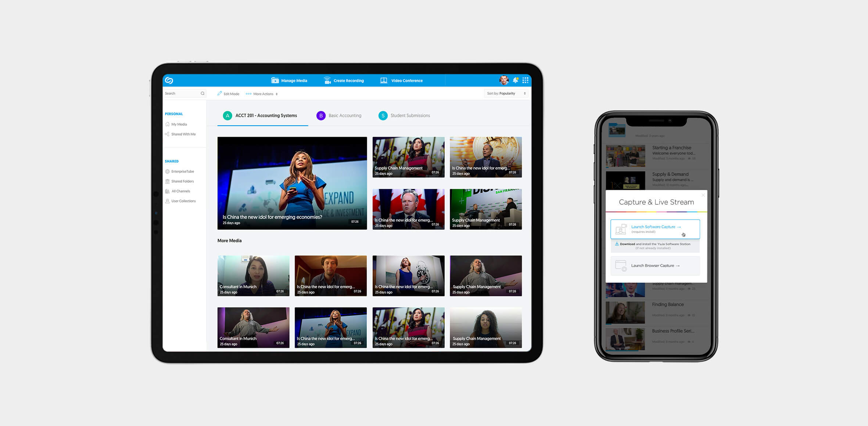Screen dimensions: 868x426
Task: Open the San Francisco stage panel video
Action: pos(486,209)
